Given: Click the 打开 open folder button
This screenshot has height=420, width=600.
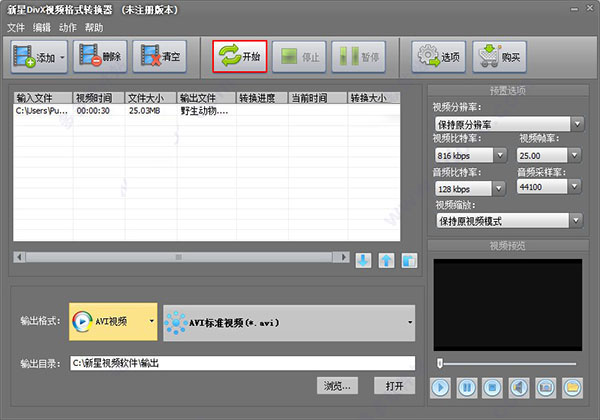Looking at the screenshot, I should point(395,386).
